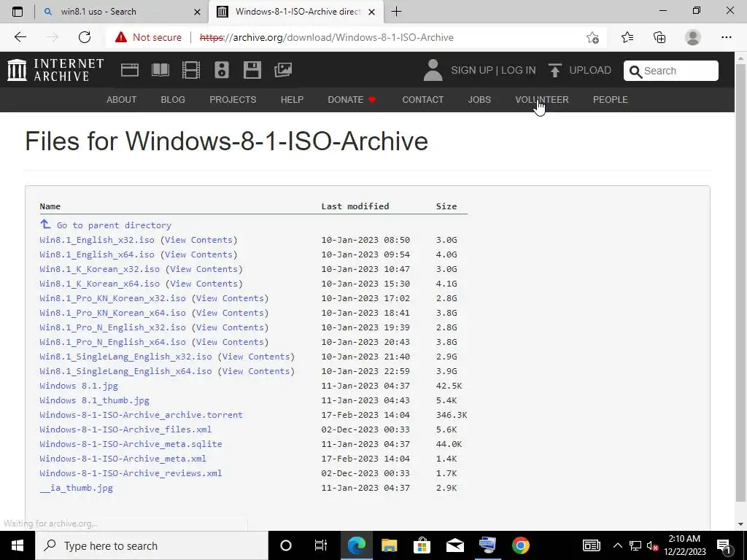Click the UPLOAD link text
This screenshot has height=560, width=747.
(590, 70)
